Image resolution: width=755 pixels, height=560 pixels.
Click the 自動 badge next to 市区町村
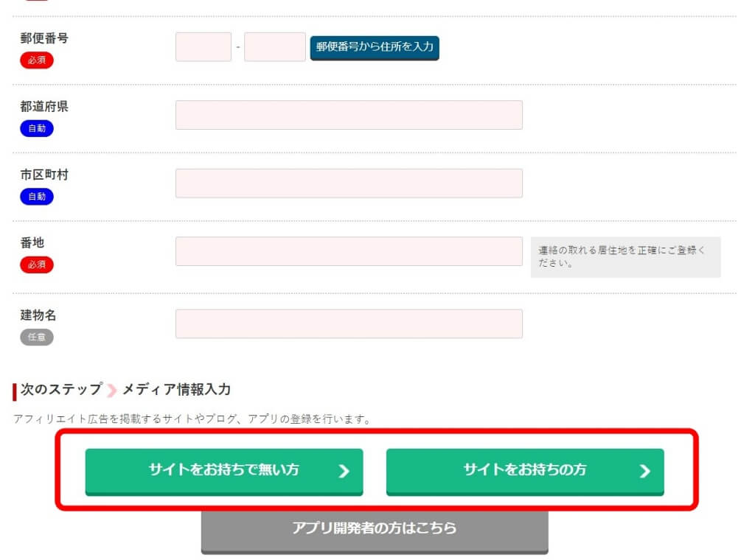pyautogui.click(x=36, y=197)
